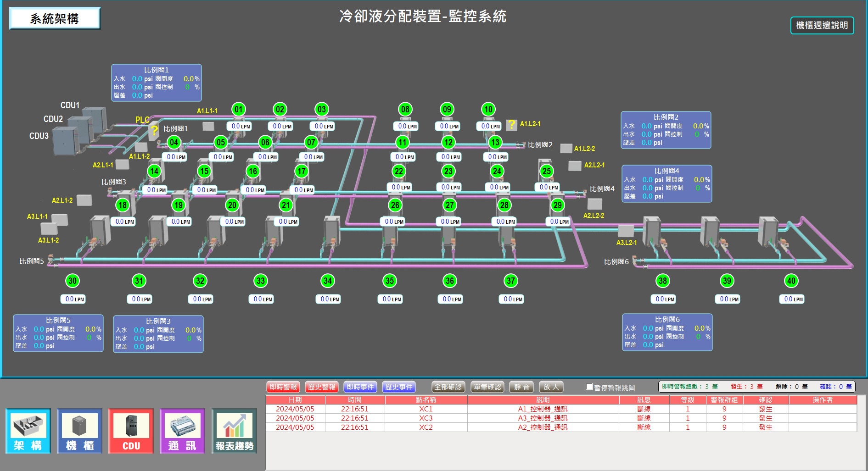The height and width of the screenshot is (471, 868).
Task: Mute alarms with the 靜音 button
Action: pyautogui.click(x=522, y=387)
